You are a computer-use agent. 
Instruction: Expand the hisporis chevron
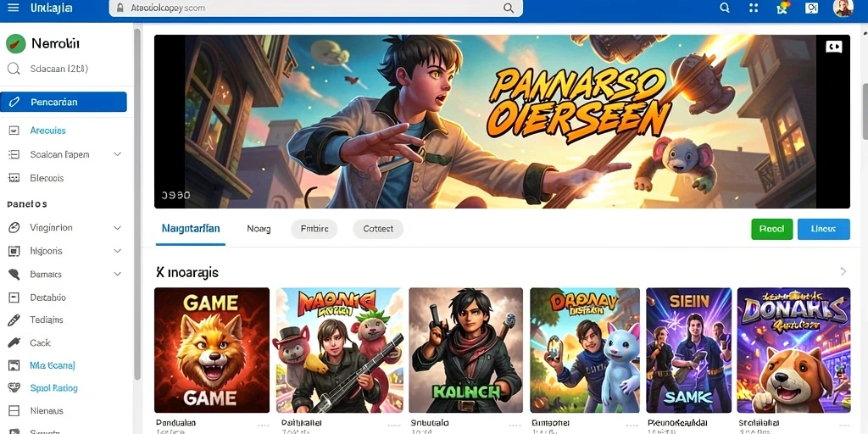tap(117, 251)
